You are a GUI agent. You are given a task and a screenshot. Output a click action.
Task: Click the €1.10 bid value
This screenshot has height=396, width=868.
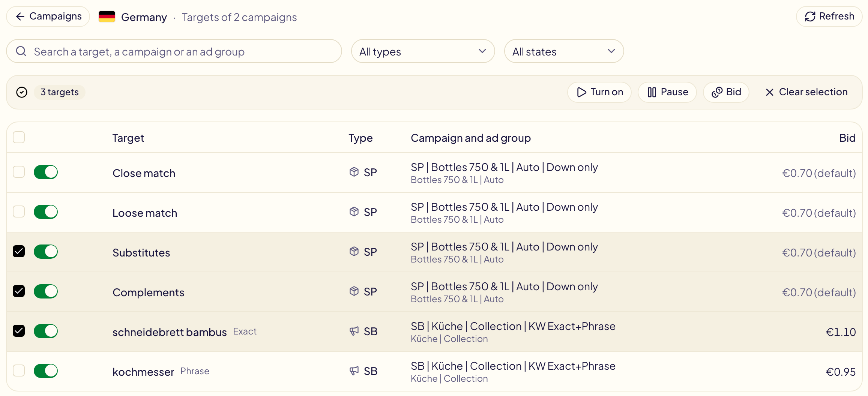pyautogui.click(x=841, y=332)
